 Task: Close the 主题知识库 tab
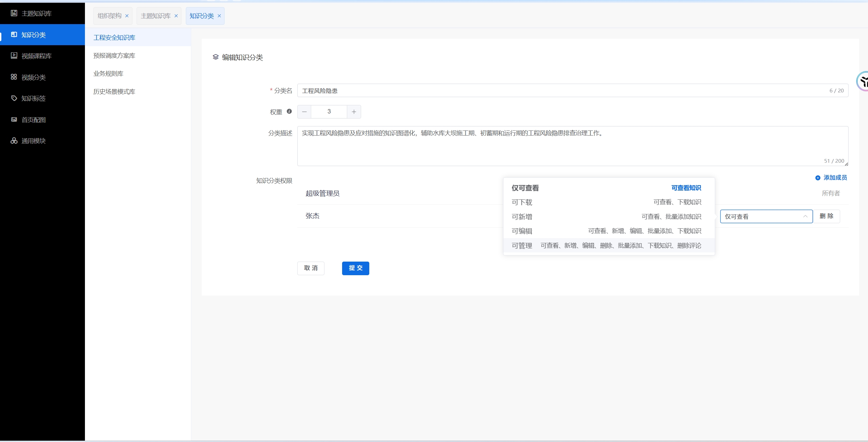(176, 16)
